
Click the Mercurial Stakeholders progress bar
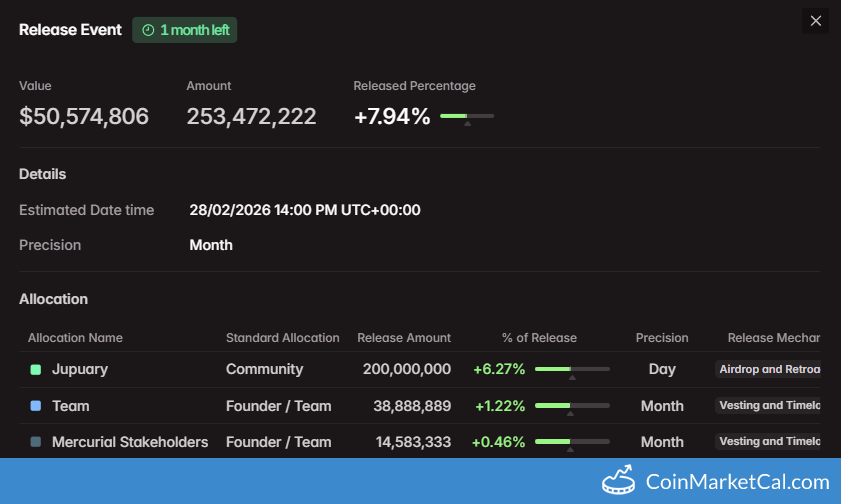pyautogui.click(x=572, y=441)
